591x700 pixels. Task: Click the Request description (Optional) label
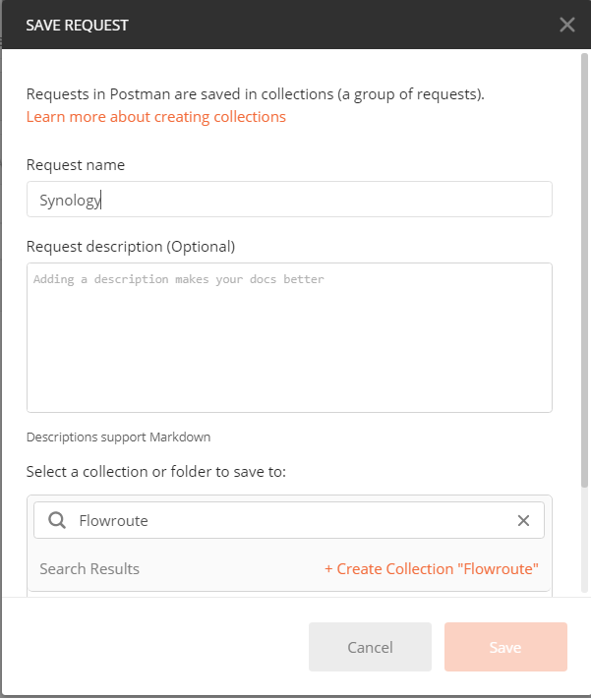click(x=131, y=247)
